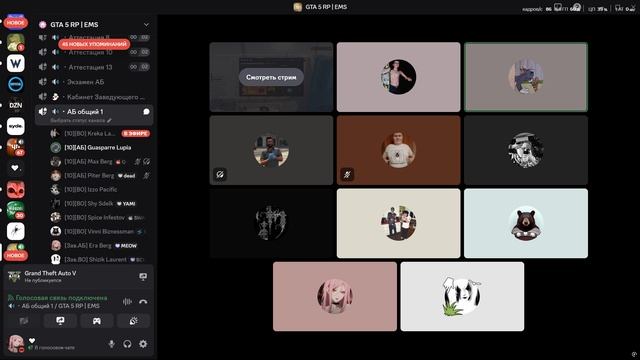Select user Shy Sdelk in channel list
Image resolution: width=640 pixels, height=360 pixels.
pyautogui.click(x=100, y=204)
